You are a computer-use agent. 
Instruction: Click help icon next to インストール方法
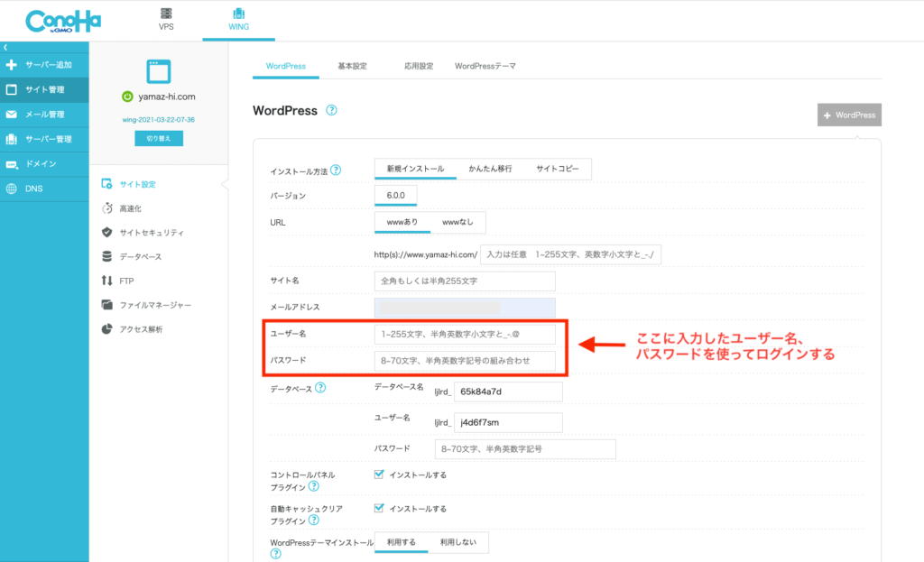(336, 170)
